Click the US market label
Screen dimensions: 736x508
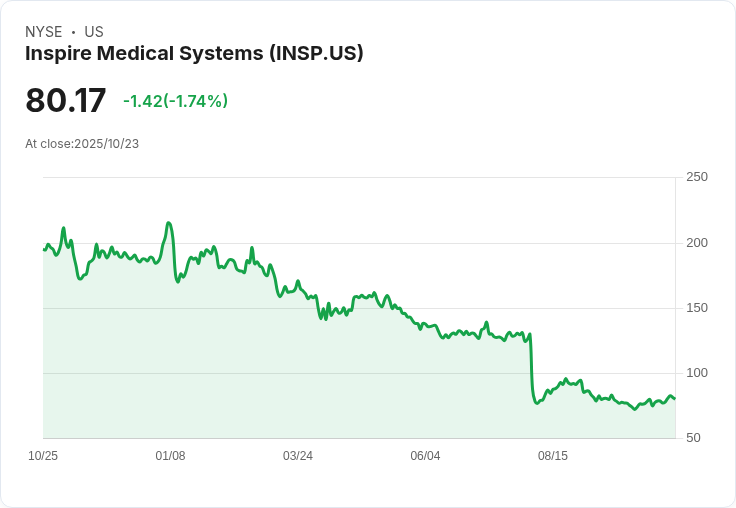pyautogui.click(x=94, y=32)
